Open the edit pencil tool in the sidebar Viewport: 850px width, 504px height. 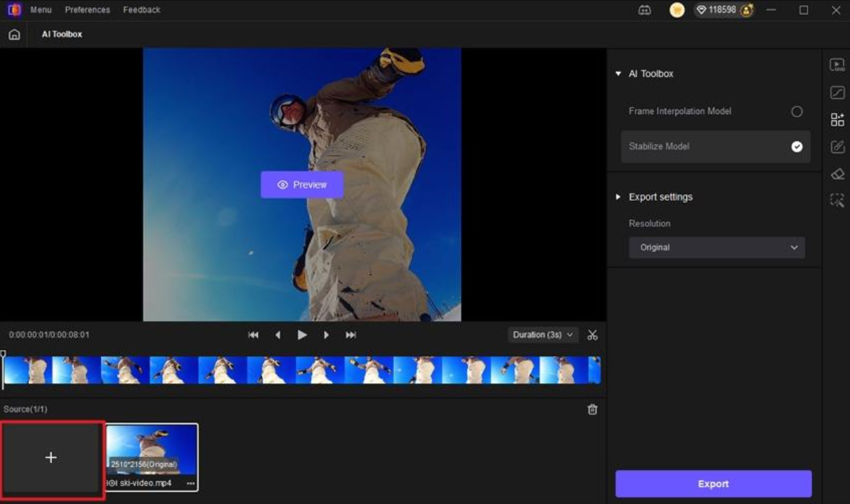tap(838, 147)
